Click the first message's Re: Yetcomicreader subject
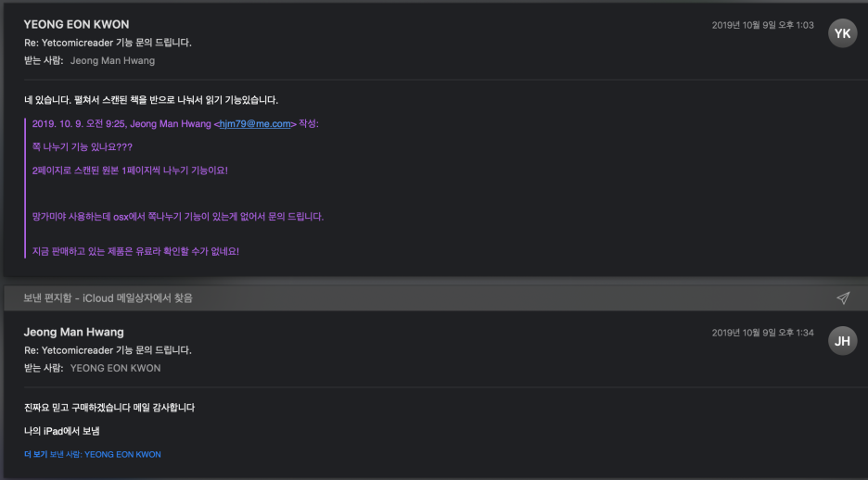 [108, 43]
